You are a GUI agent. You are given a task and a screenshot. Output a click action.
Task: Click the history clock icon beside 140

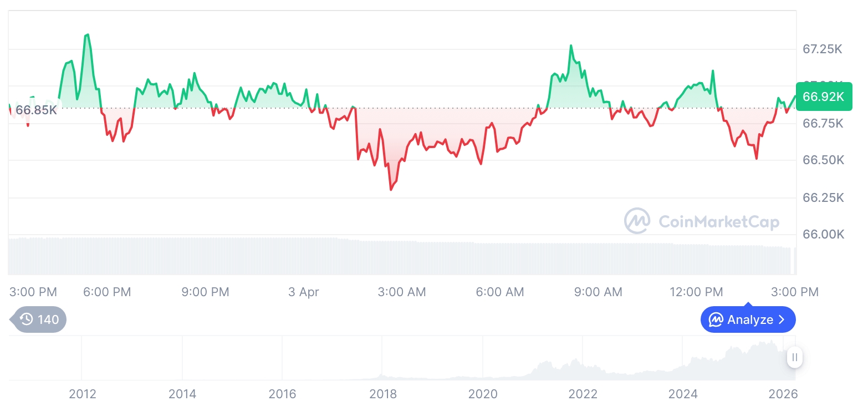point(27,319)
